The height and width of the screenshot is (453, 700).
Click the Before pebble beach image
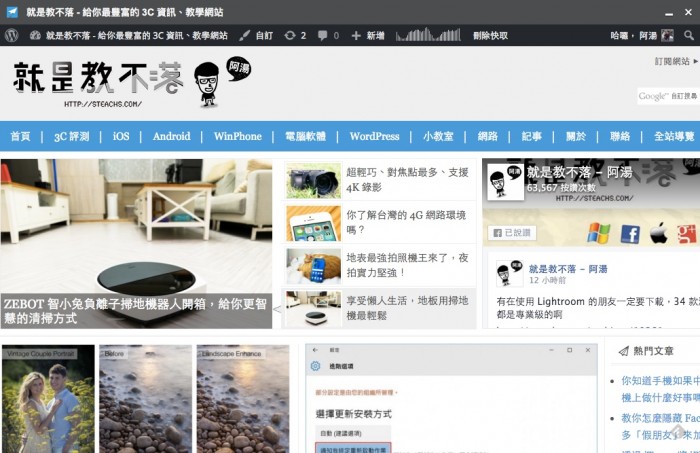146,399
